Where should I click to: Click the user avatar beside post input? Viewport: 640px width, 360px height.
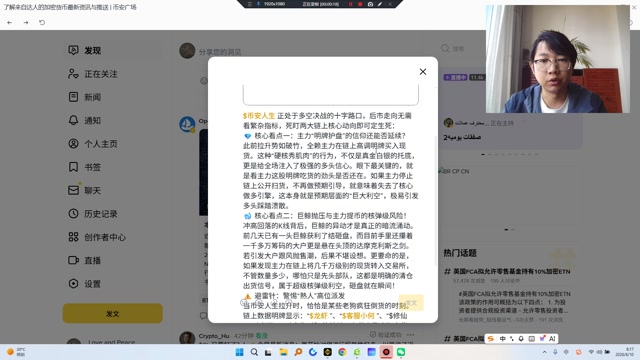point(187,51)
